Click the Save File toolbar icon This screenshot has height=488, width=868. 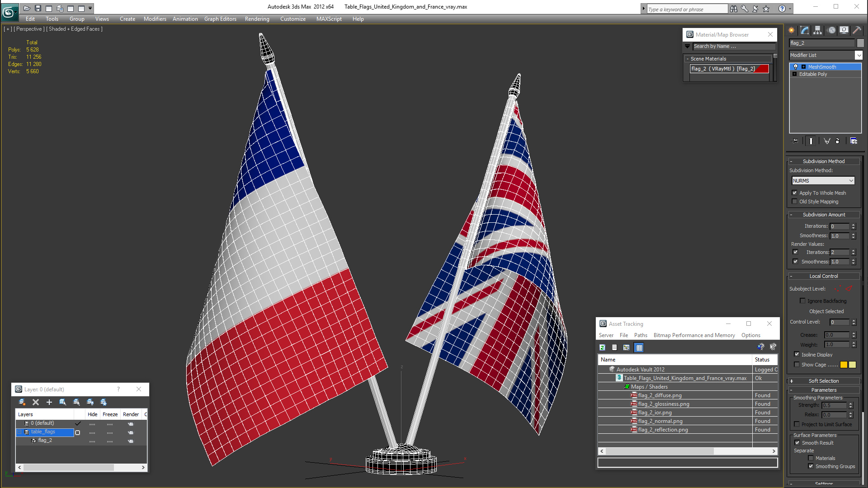38,8
